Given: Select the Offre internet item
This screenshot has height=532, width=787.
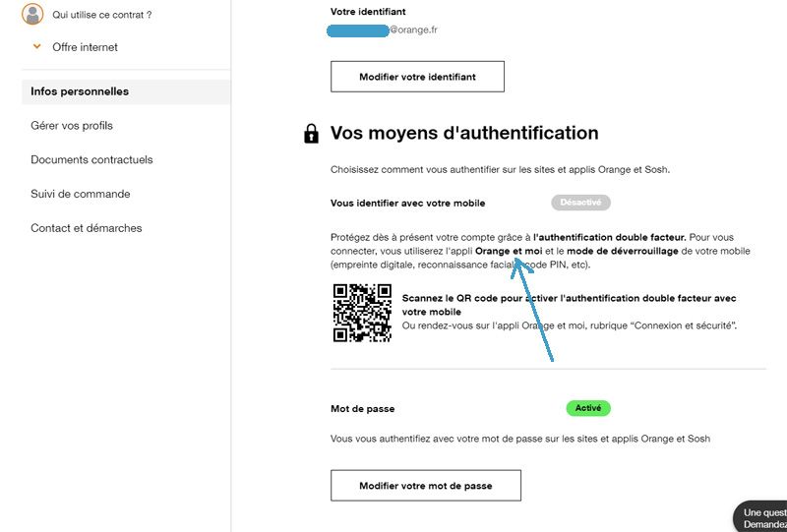Looking at the screenshot, I should click(85, 47).
